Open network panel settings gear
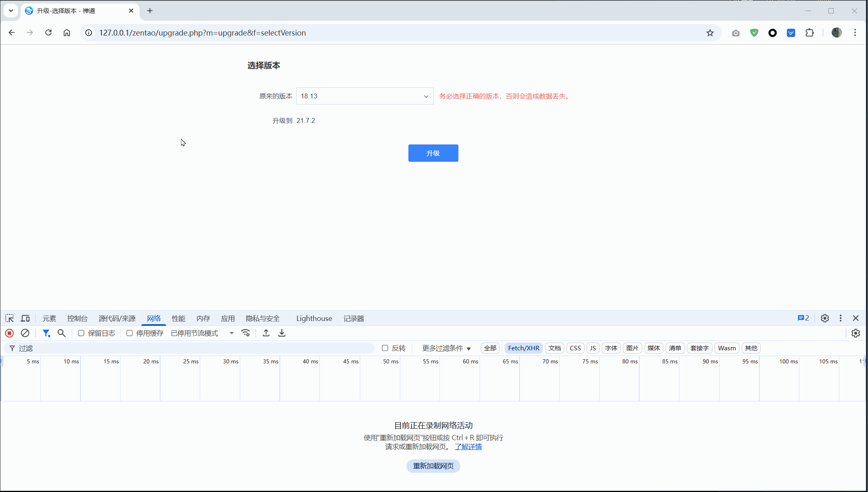The image size is (868, 492). (856, 333)
